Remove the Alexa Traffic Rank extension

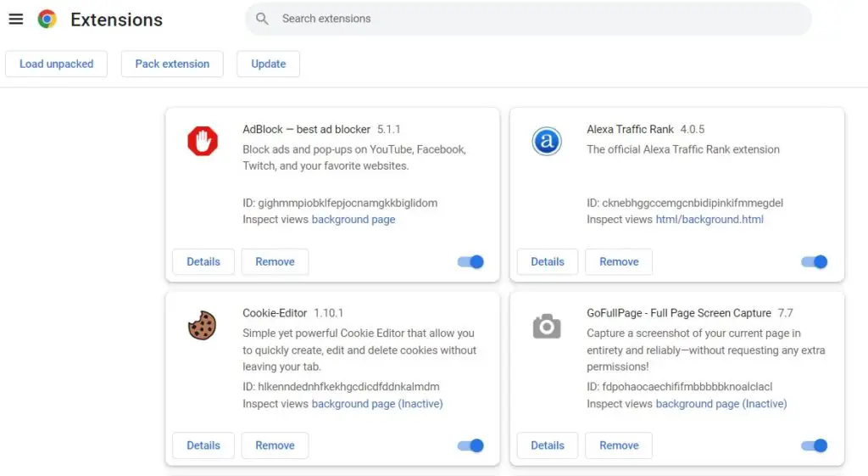tap(619, 261)
